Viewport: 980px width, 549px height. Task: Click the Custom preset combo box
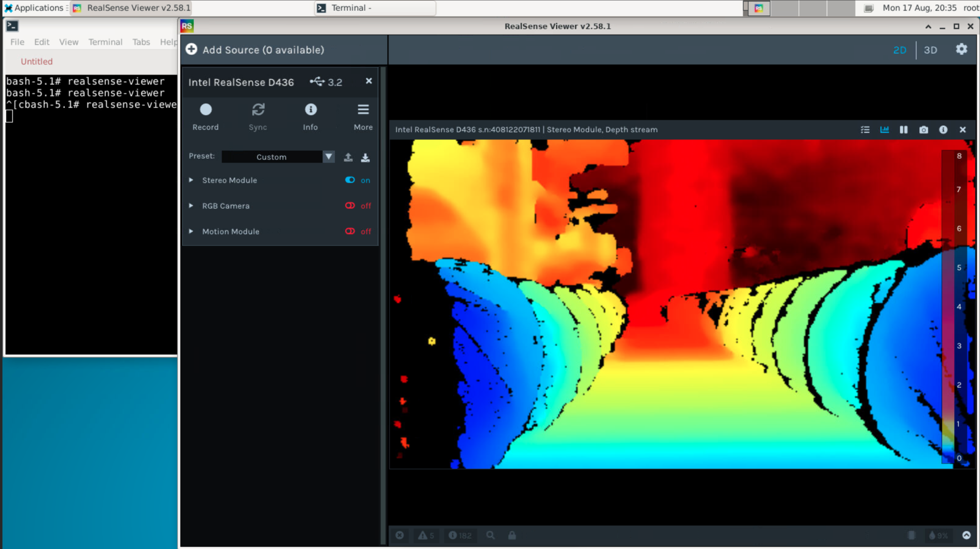272,157
